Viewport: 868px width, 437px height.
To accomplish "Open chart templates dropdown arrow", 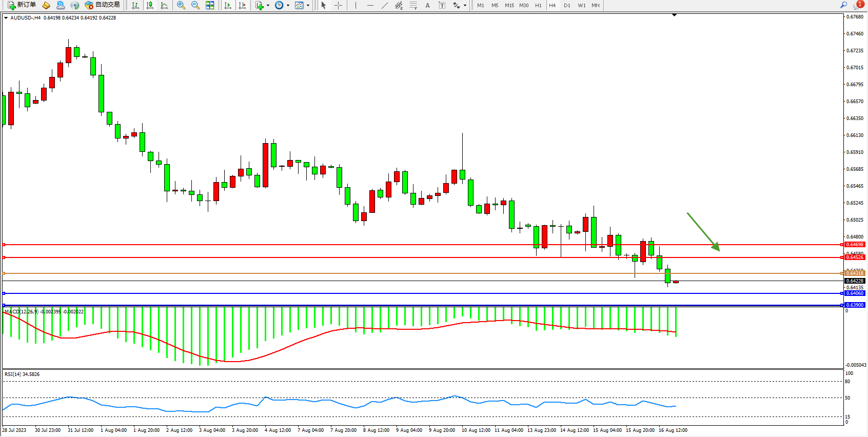I will pos(308,6).
